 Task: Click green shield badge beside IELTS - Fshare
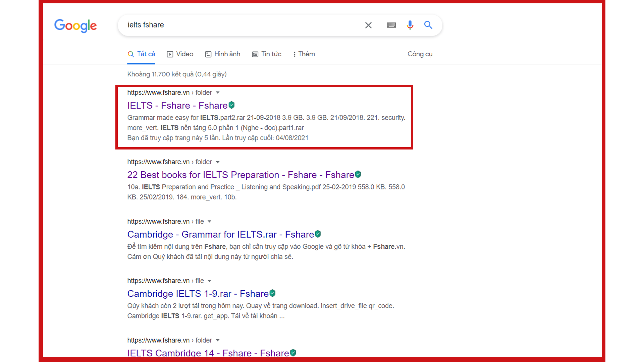coord(232,105)
